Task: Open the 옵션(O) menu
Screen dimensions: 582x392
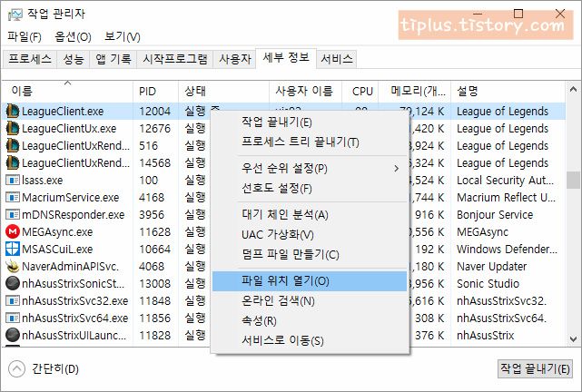Action: click(73, 36)
